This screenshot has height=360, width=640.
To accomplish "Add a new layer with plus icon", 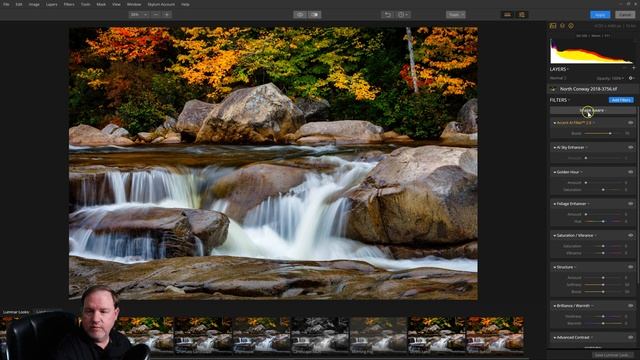I will pyautogui.click(x=633, y=69).
